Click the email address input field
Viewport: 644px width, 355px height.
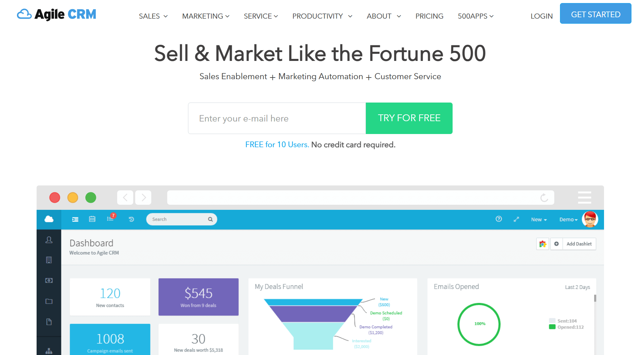click(x=276, y=118)
